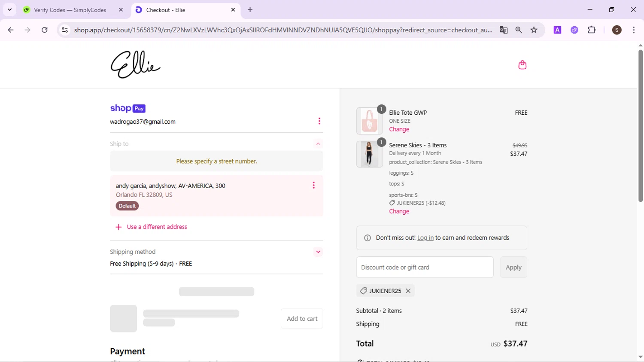Collapse the Ship to section
This screenshot has height=362, width=644.
click(x=318, y=144)
